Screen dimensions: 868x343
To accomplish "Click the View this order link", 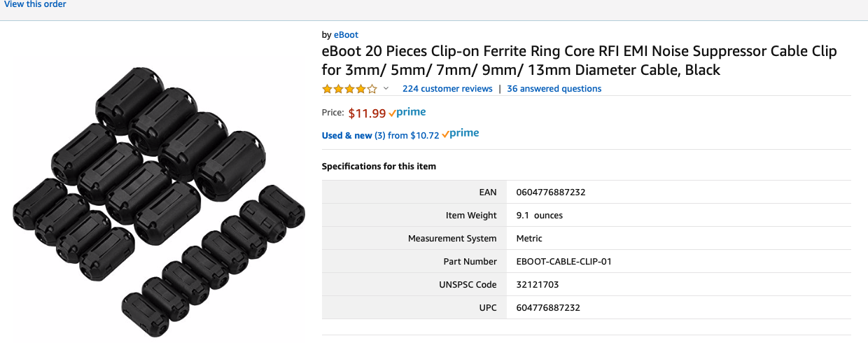I will click(35, 5).
